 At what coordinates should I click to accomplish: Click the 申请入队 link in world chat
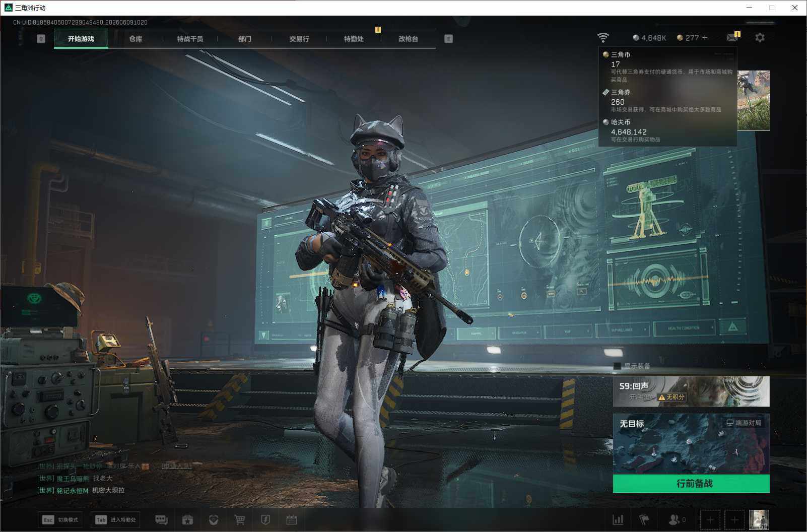(176, 467)
